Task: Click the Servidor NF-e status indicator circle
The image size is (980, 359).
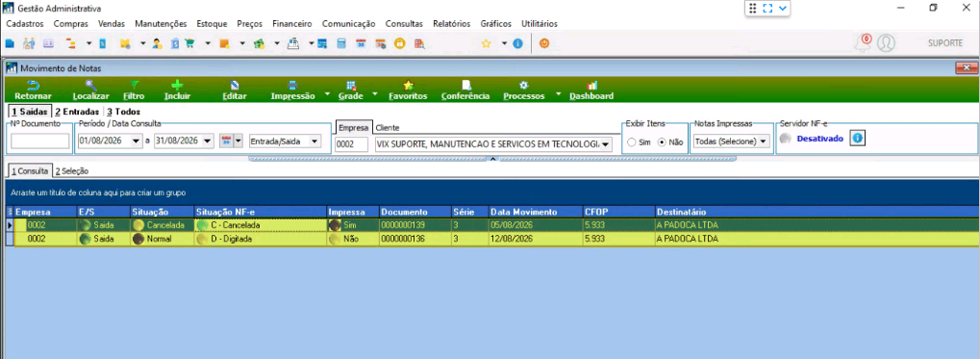Action: click(785, 139)
